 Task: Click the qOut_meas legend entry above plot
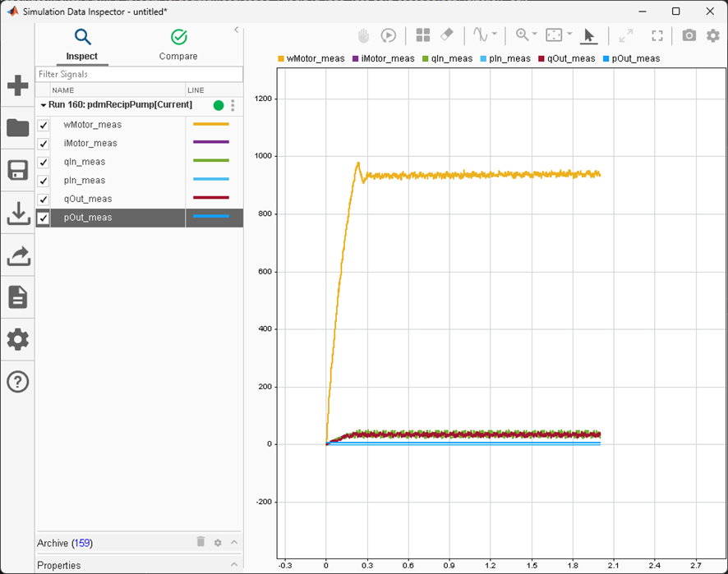567,59
